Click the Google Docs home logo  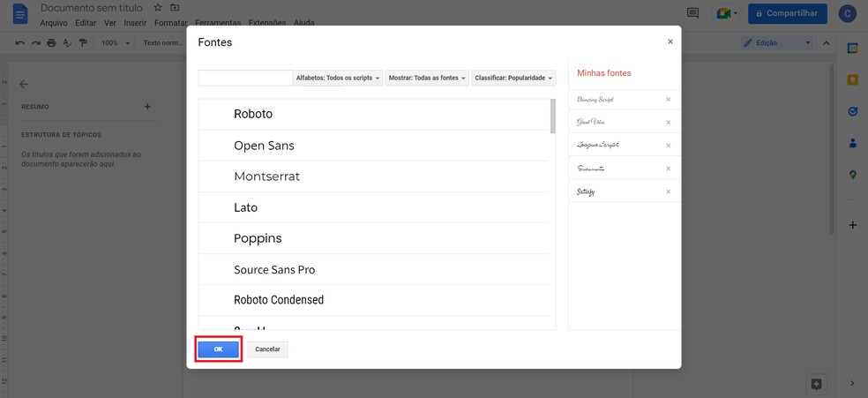coord(20,14)
